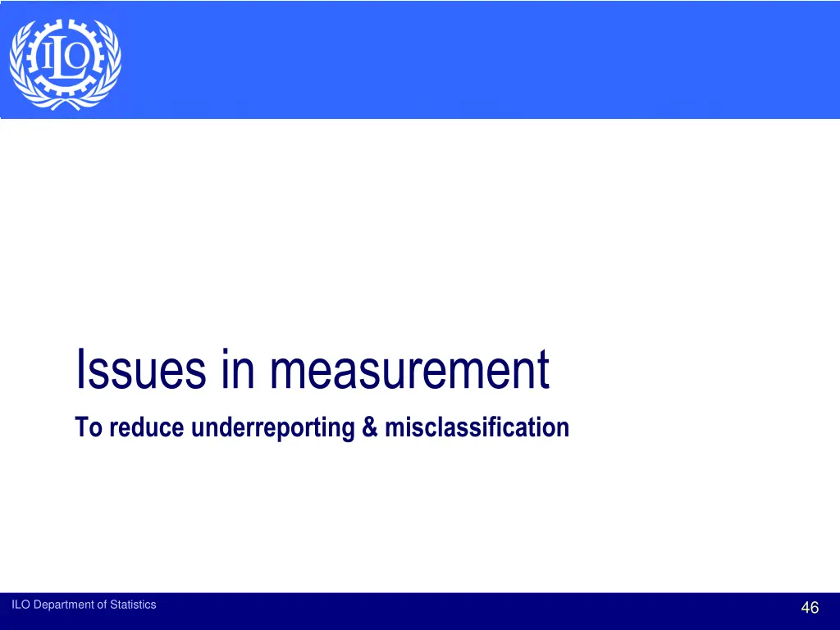Screen dimensions: 840x630
Task: Select the subtitle about reducing underreporting
Action: point(322,427)
